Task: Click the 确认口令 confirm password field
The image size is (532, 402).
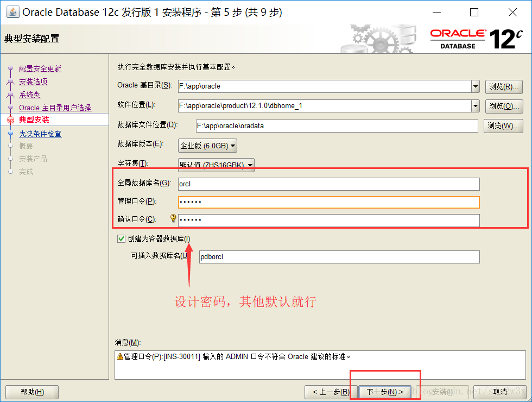Action: [329, 220]
